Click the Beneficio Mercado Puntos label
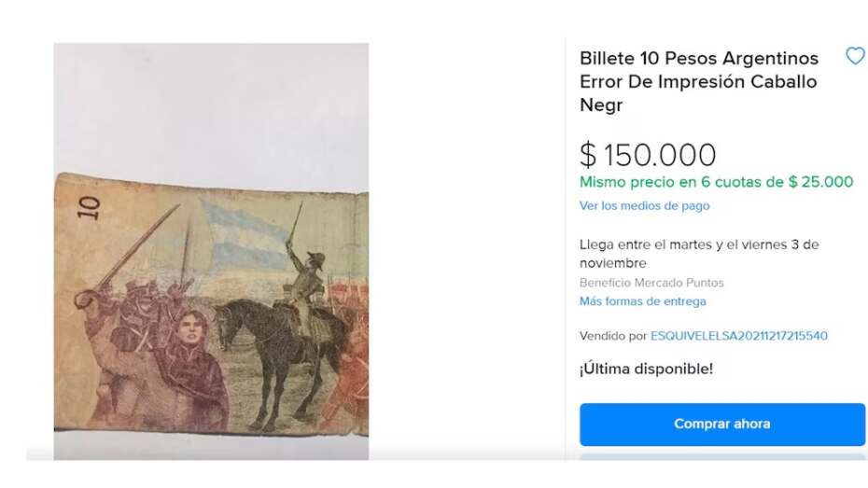 click(x=651, y=283)
